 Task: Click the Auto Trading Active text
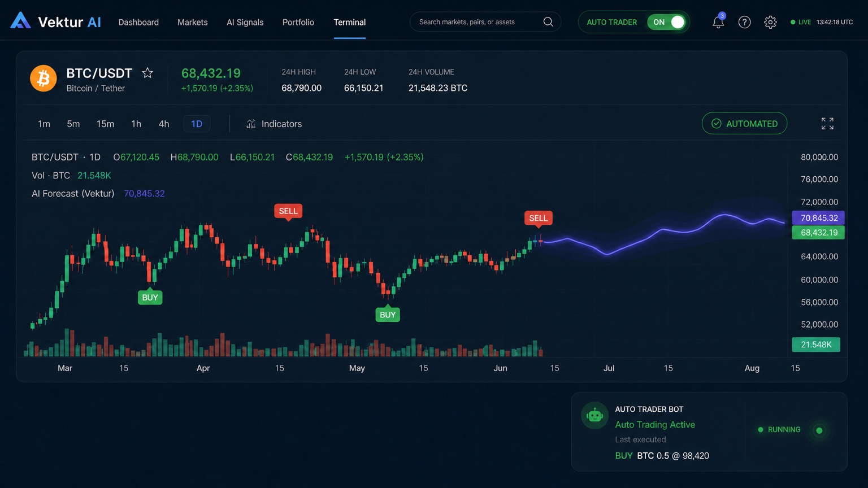(655, 425)
